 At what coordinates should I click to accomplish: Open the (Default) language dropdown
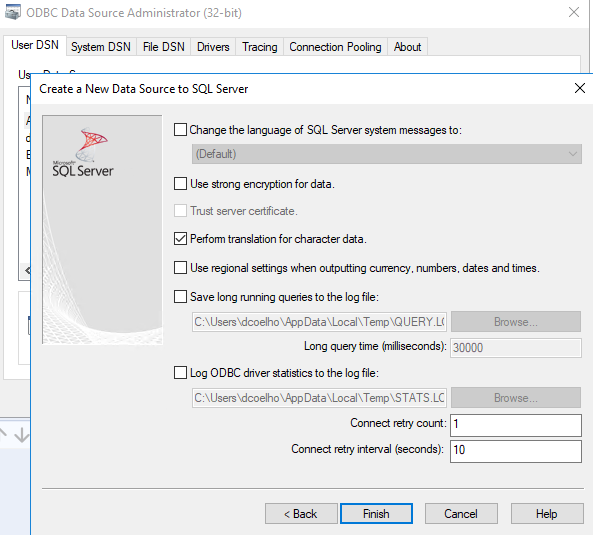coord(387,154)
